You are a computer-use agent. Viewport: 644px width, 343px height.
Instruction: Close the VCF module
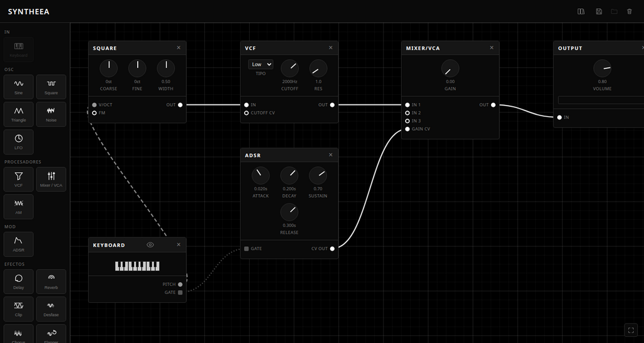[x=331, y=48]
